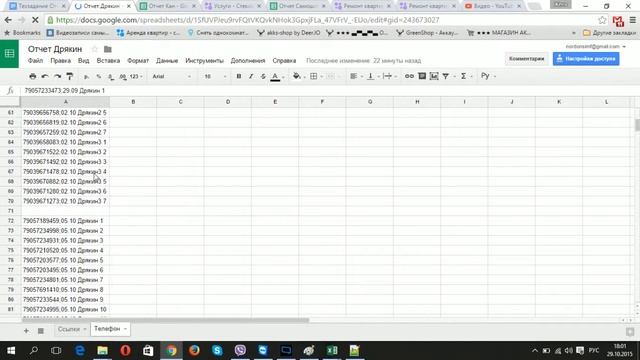Open Sheets home via green logo

point(9,53)
